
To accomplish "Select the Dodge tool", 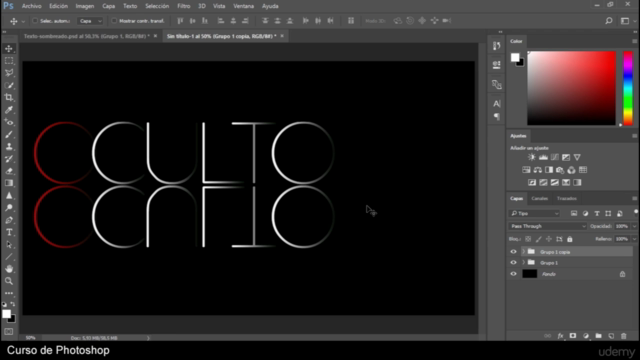I will pos(9,208).
